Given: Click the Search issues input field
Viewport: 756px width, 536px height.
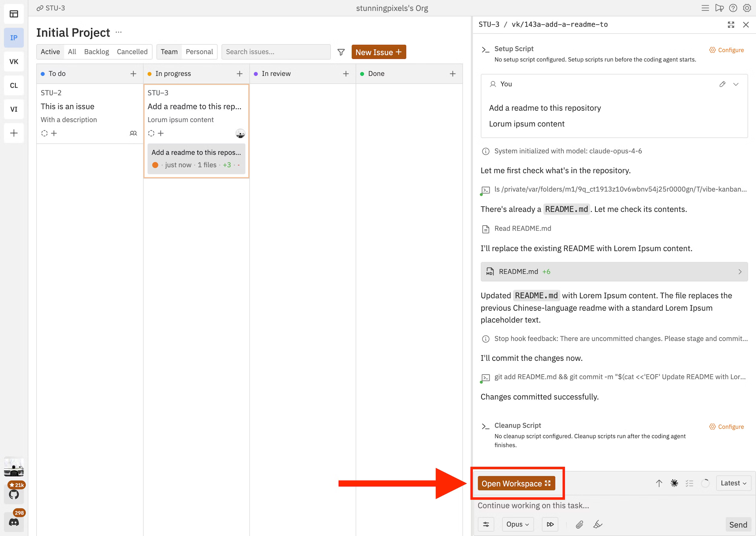Looking at the screenshot, I should (x=276, y=52).
